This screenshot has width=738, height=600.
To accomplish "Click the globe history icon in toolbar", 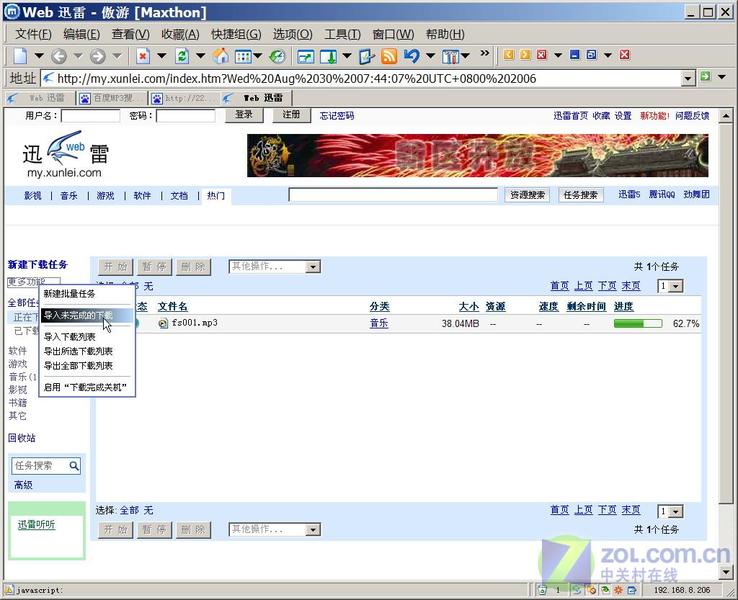I will click(278, 56).
